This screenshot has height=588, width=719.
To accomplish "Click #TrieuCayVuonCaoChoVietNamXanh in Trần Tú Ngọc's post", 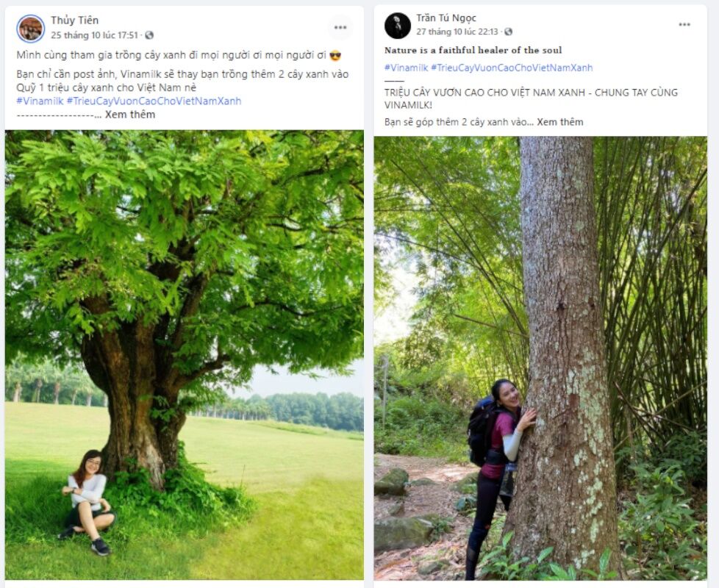I will [x=511, y=68].
